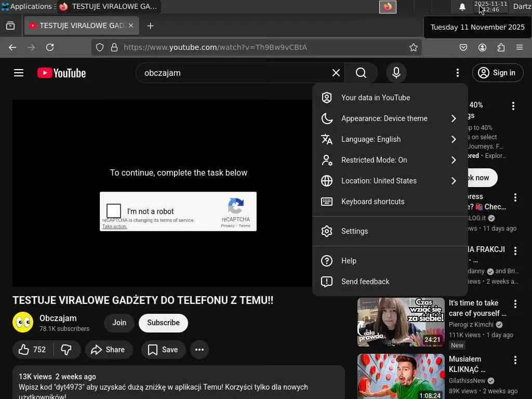Start voice search with microphone
The height and width of the screenshot is (399, 532).
pos(396,73)
